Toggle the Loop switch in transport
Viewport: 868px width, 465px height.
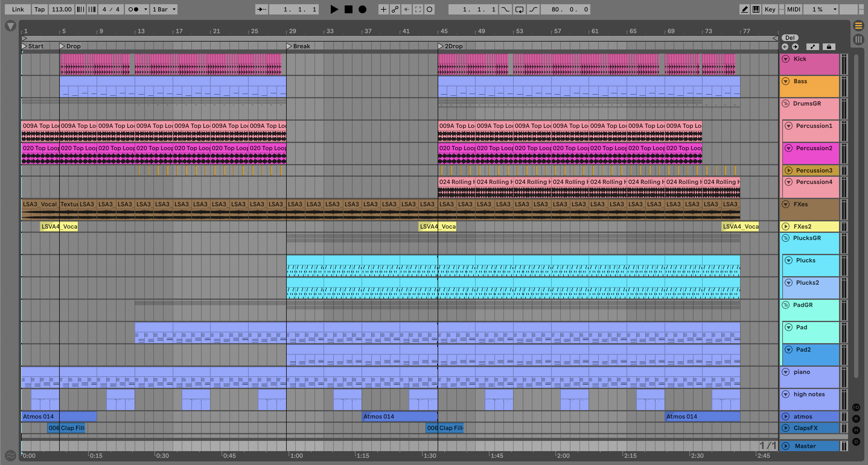point(519,9)
